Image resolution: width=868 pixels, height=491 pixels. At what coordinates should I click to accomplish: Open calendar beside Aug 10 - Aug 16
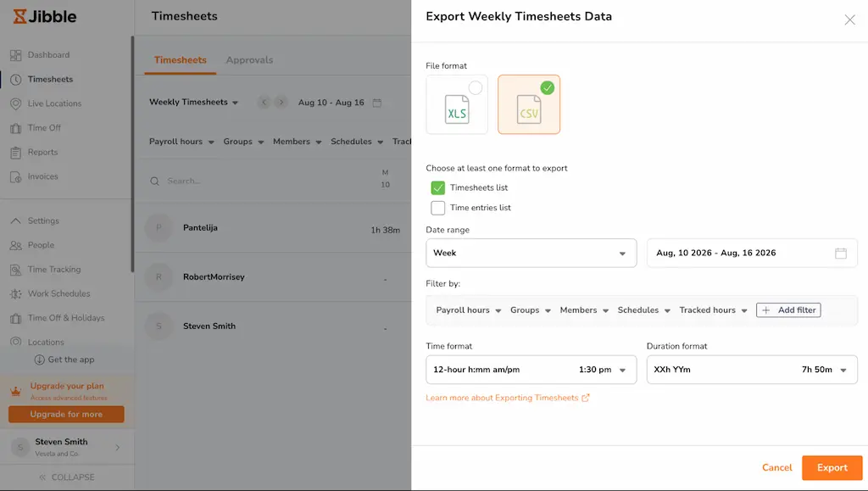[x=377, y=103]
